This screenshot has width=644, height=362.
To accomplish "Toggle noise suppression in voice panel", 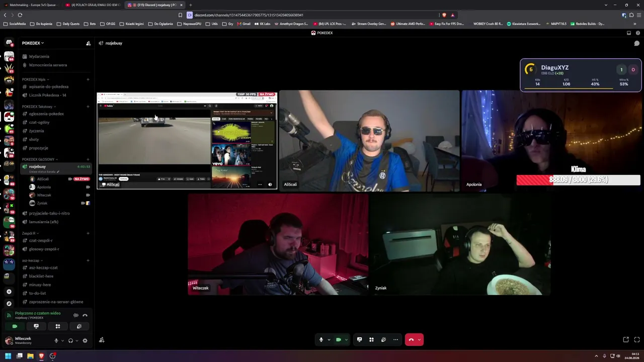I will click(x=76, y=315).
